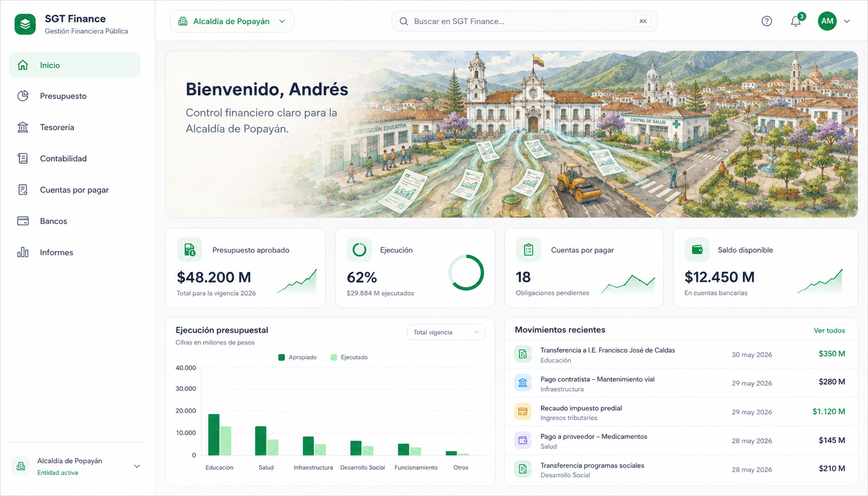Toggle the Ejecutado legend swatch
This screenshot has height=496, width=868.
[334, 357]
